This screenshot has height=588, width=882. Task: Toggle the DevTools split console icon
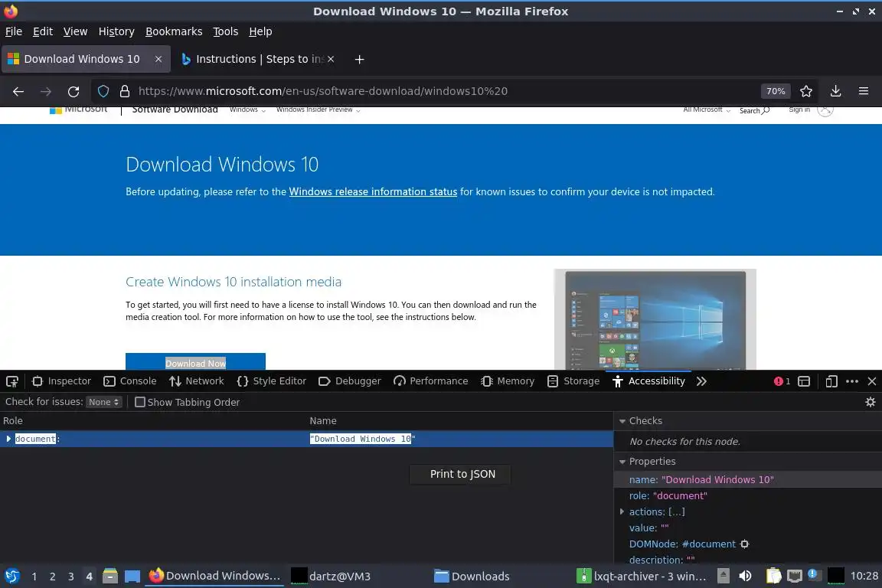point(804,381)
